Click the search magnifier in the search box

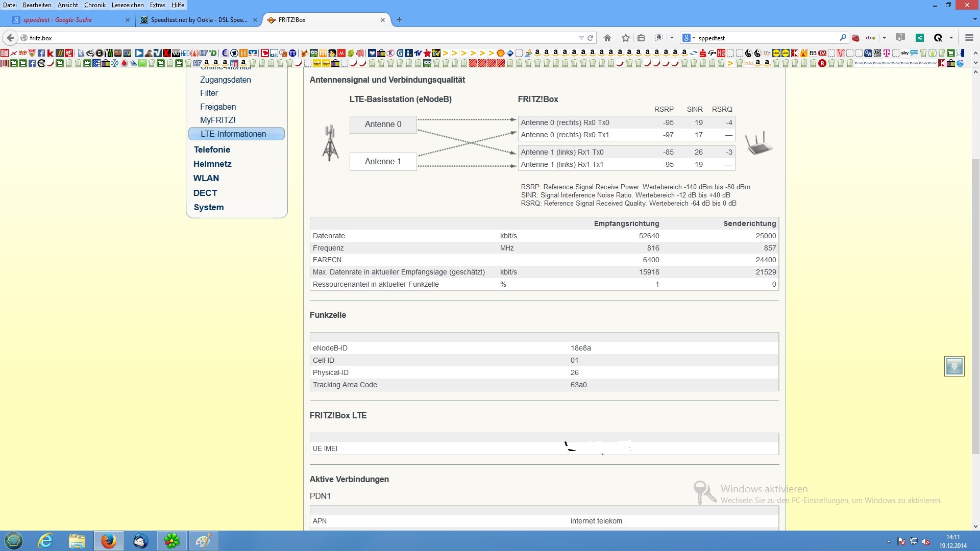843,37
